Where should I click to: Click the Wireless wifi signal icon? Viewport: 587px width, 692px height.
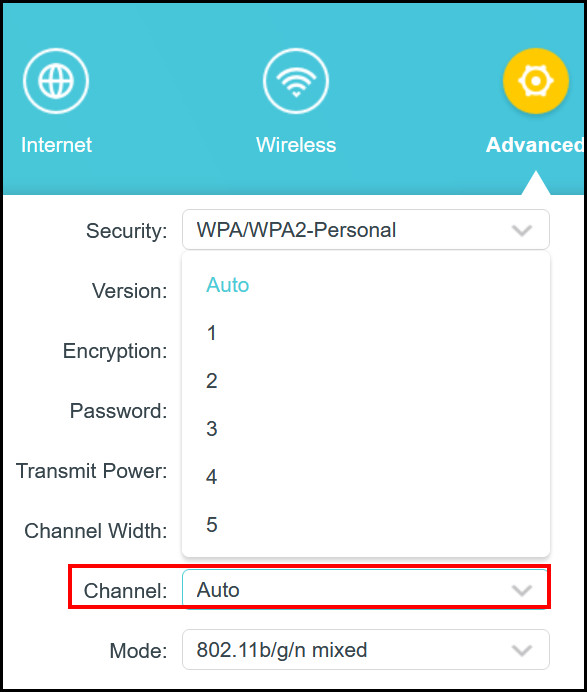click(x=296, y=81)
